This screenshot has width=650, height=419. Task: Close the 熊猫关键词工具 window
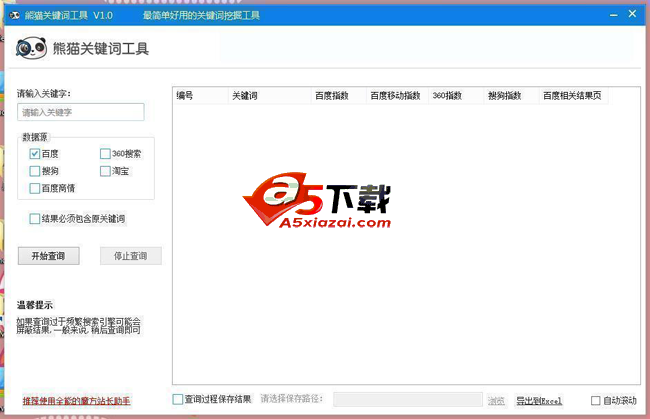point(632,14)
